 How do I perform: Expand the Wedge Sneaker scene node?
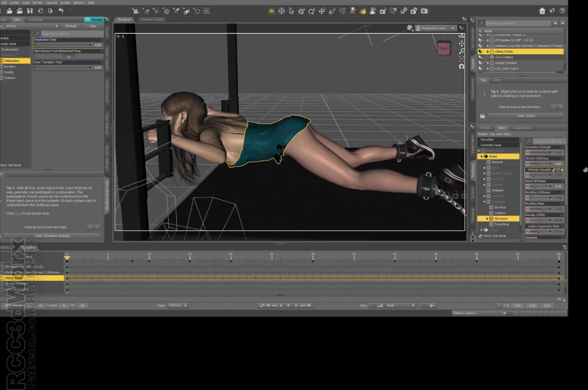point(488,63)
